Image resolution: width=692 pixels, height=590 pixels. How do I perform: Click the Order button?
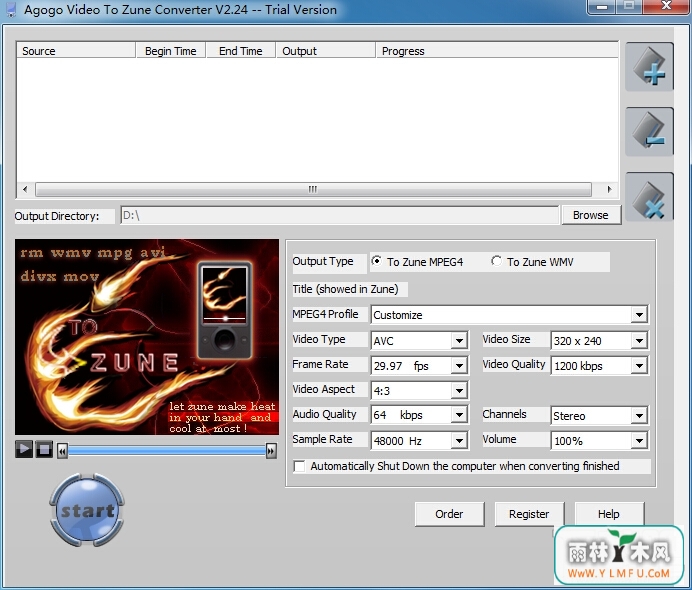[x=449, y=514]
